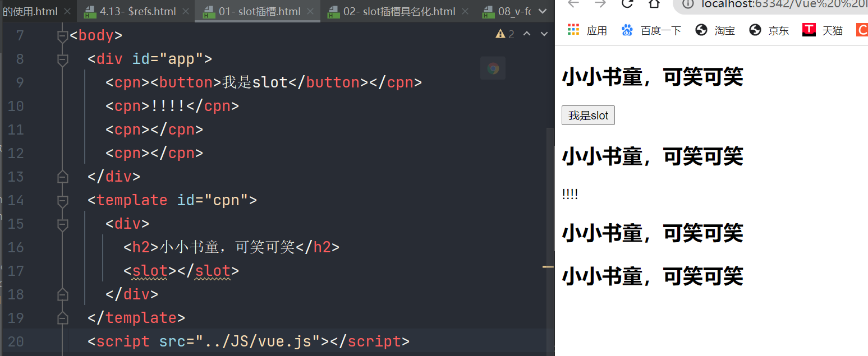This screenshot has height=356, width=868.
Task: Click the orange C bookmark icon
Action: pos(862,30)
